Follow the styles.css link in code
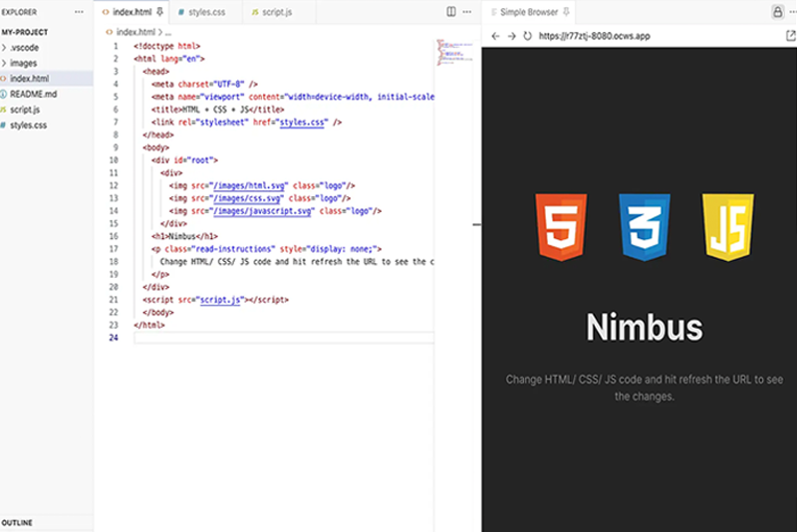The image size is (797, 532). click(x=302, y=122)
